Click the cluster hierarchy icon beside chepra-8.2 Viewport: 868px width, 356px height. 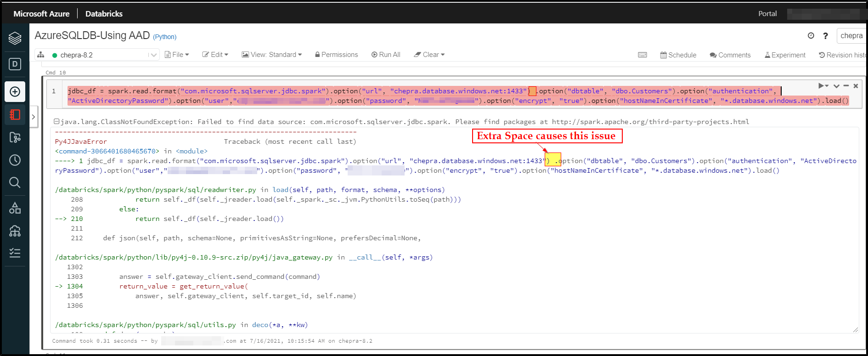(x=41, y=55)
